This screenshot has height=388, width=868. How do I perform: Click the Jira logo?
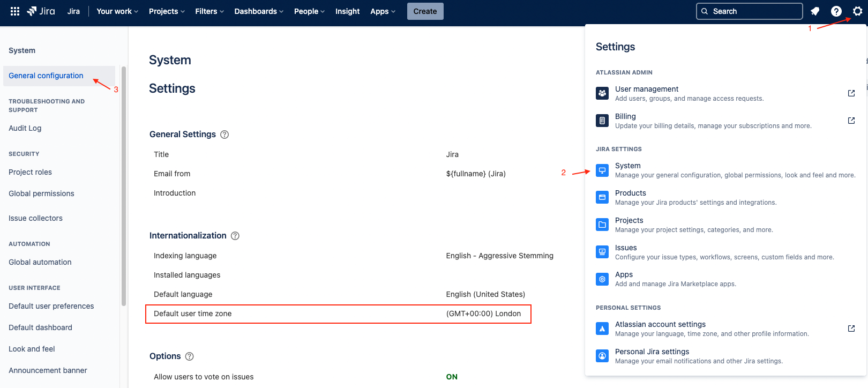point(41,11)
